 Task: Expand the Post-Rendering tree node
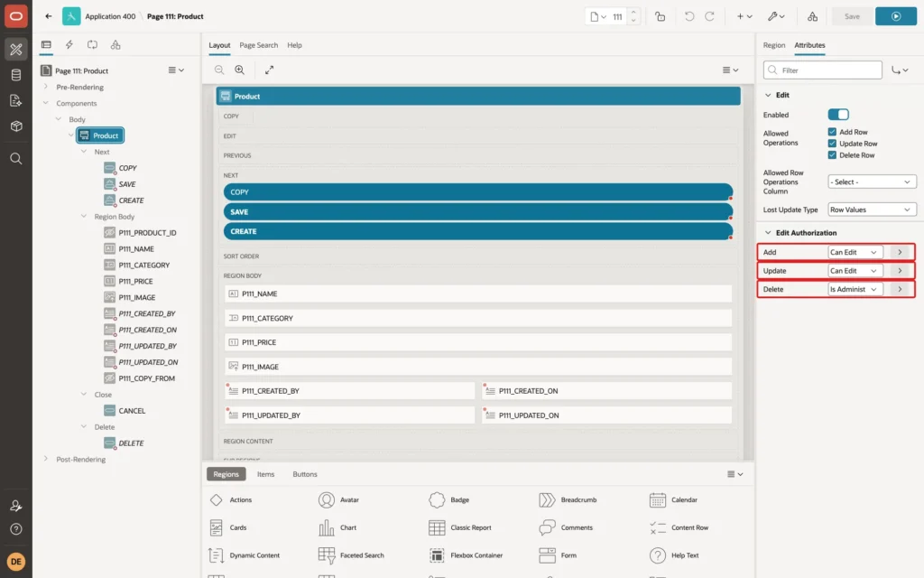click(46, 459)
